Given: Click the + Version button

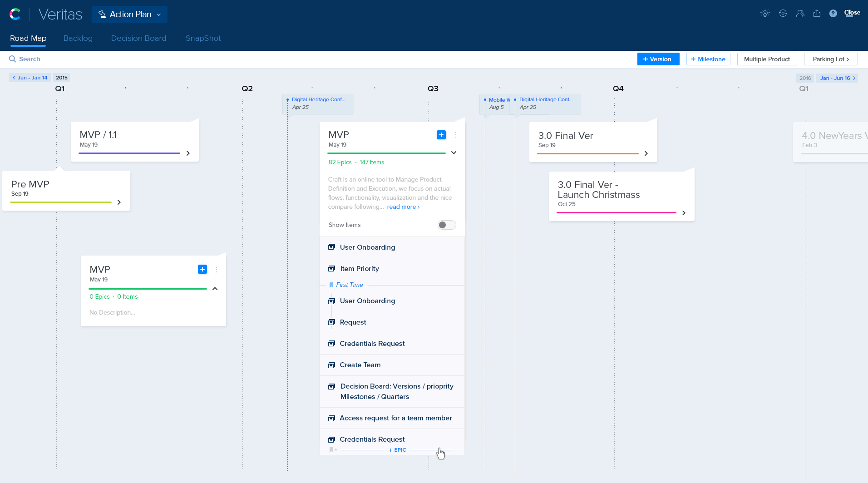Looking at the screenshot, I should pyautogui.click(x=658, y=59).
